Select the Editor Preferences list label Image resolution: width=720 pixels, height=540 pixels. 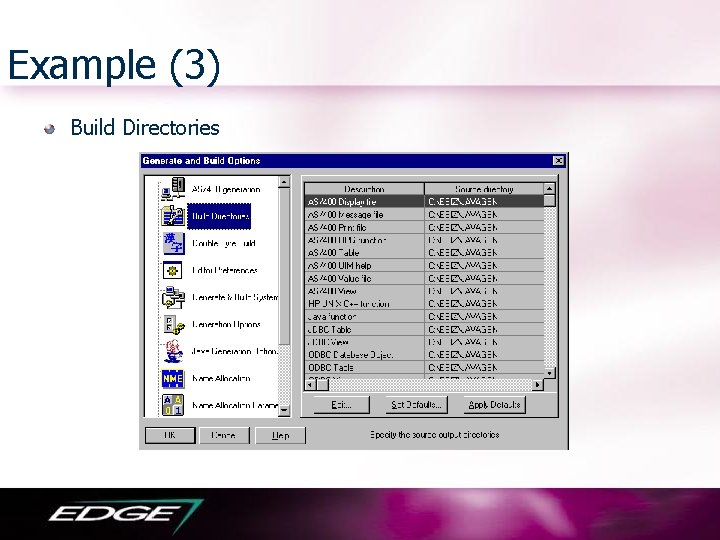pos(225,270)
